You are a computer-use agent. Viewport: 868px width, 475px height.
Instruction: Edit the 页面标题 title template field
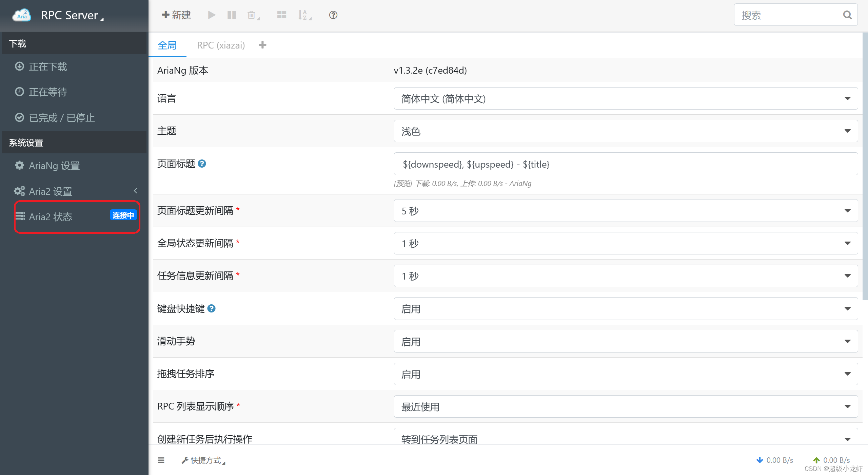pos(626,164)
